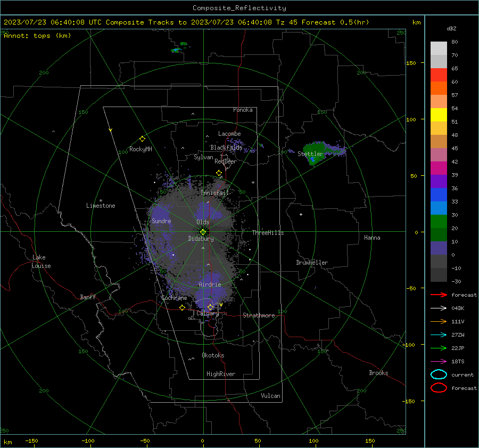Screen dimensions: 479x448
Task: Select the green 22JP track arrow
Action: pos(439,348)
